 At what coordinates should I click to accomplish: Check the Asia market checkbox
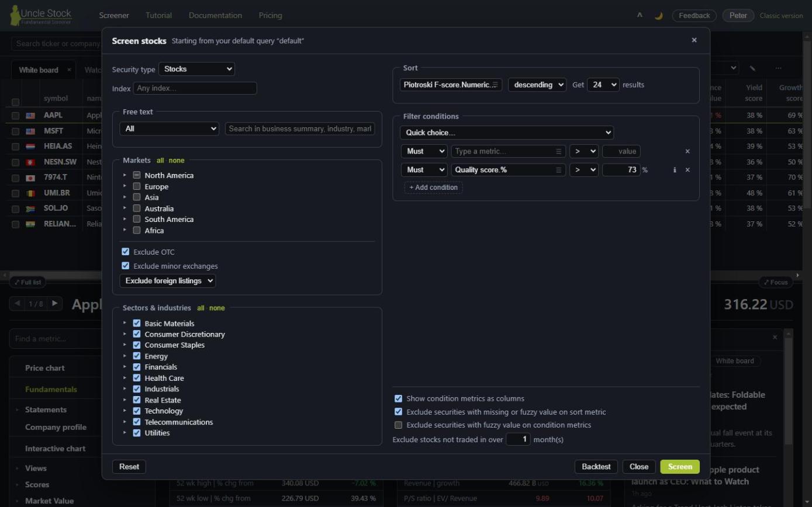pos(137,197)
